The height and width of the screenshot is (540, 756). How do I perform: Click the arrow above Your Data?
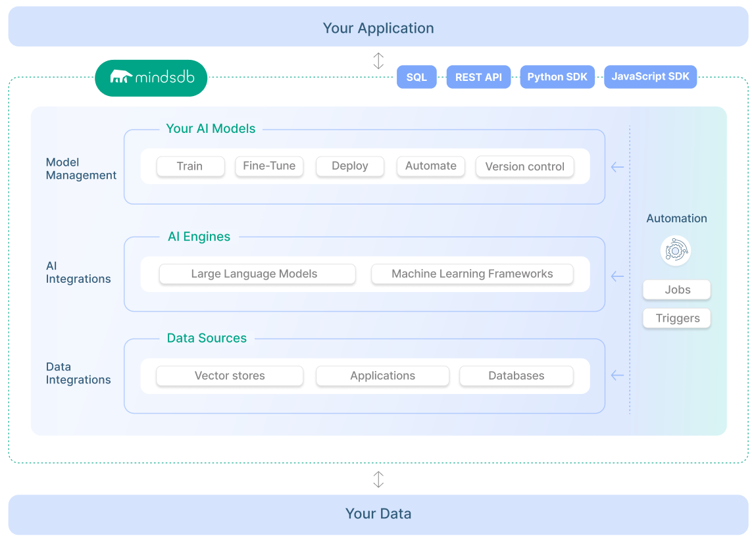[x=378, y=479]
